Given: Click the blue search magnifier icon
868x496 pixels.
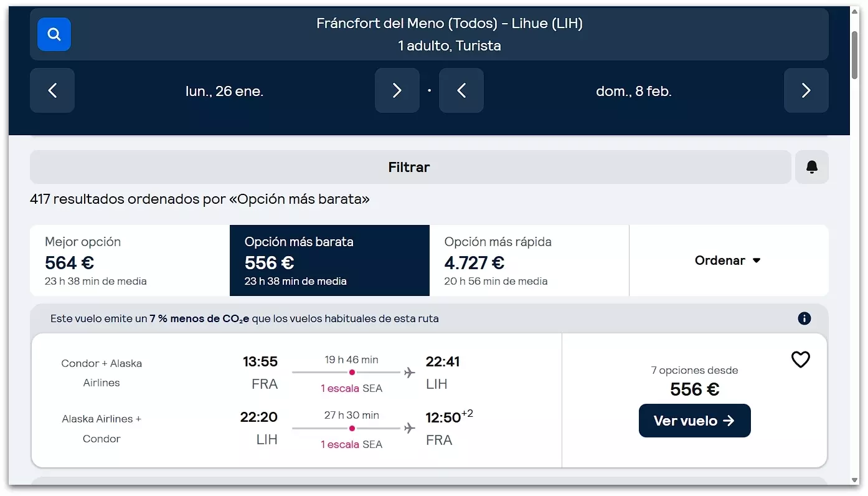Looking at the screenshot, I should (x=54, y=34).
